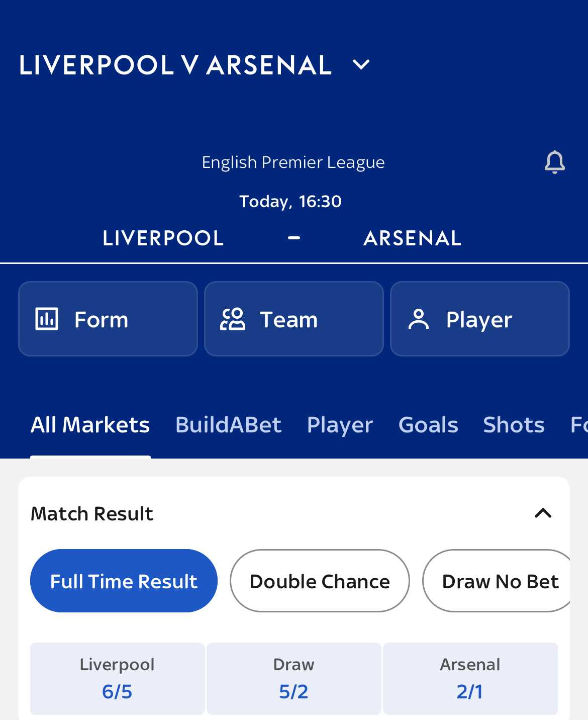This screenshot has width=588, height=720.
Task: Select the Double Chance option
Action: point(320,581)
